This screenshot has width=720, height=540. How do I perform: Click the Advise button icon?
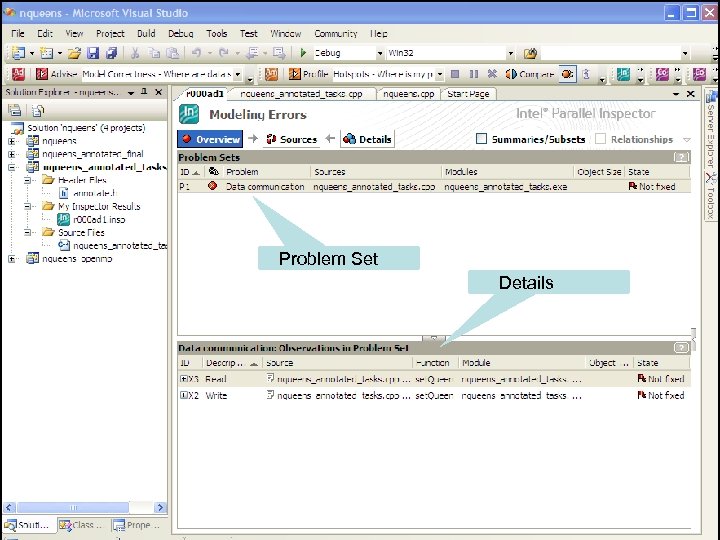tap(42, 74)
